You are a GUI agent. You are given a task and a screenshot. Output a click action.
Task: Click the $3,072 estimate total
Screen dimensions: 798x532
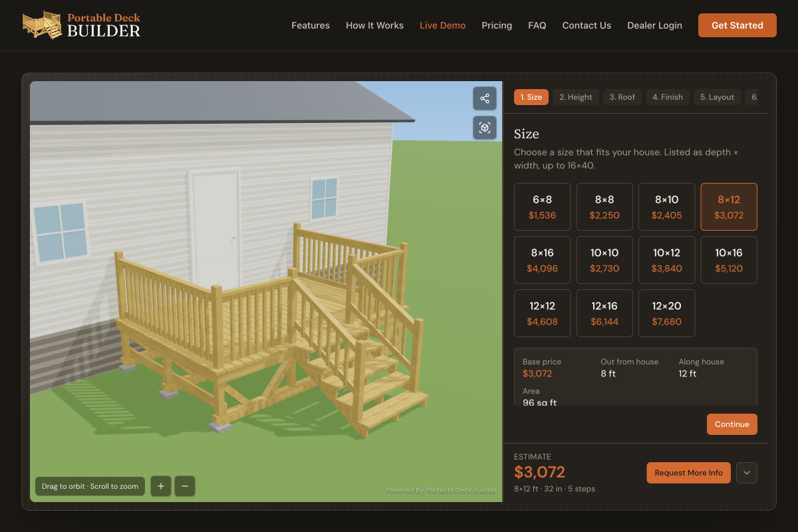click(x=539, y=472)
